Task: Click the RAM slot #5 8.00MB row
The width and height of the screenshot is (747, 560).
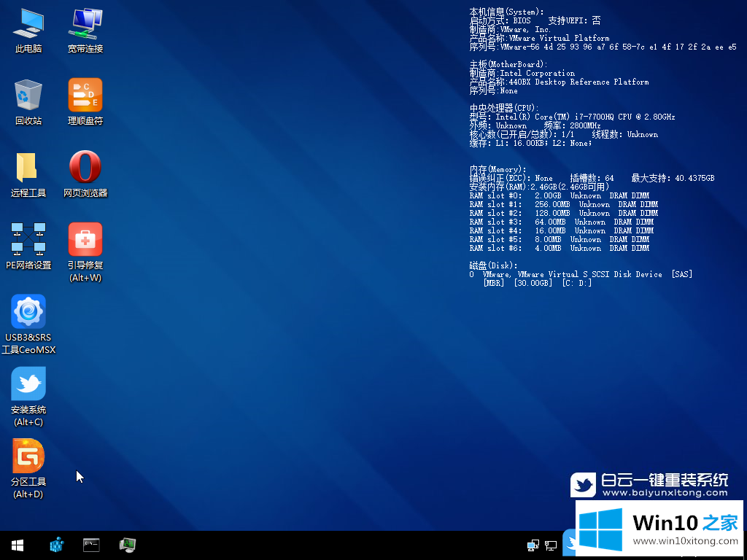Action: 560,239
